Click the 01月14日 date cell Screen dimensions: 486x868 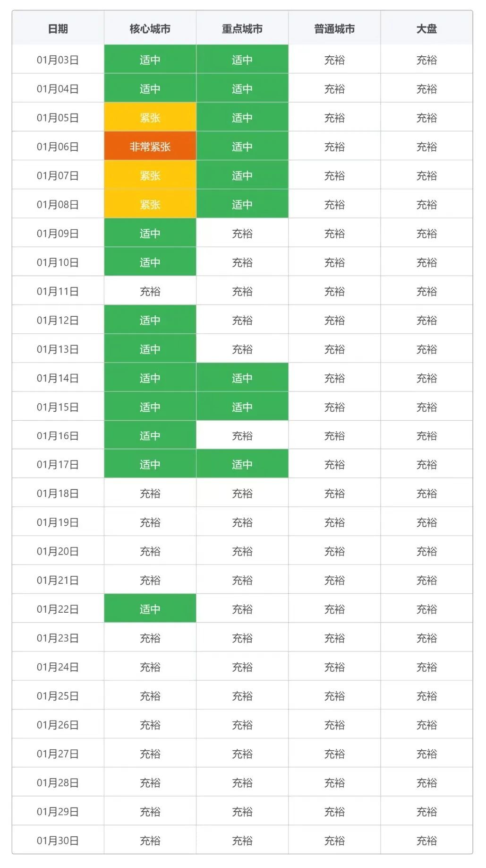click(58, 377)
